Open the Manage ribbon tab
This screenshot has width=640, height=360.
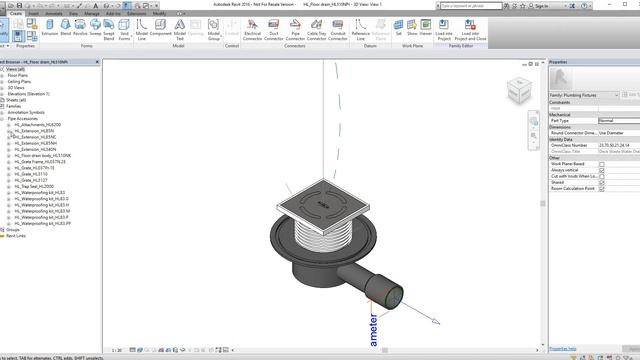(92, 13)
